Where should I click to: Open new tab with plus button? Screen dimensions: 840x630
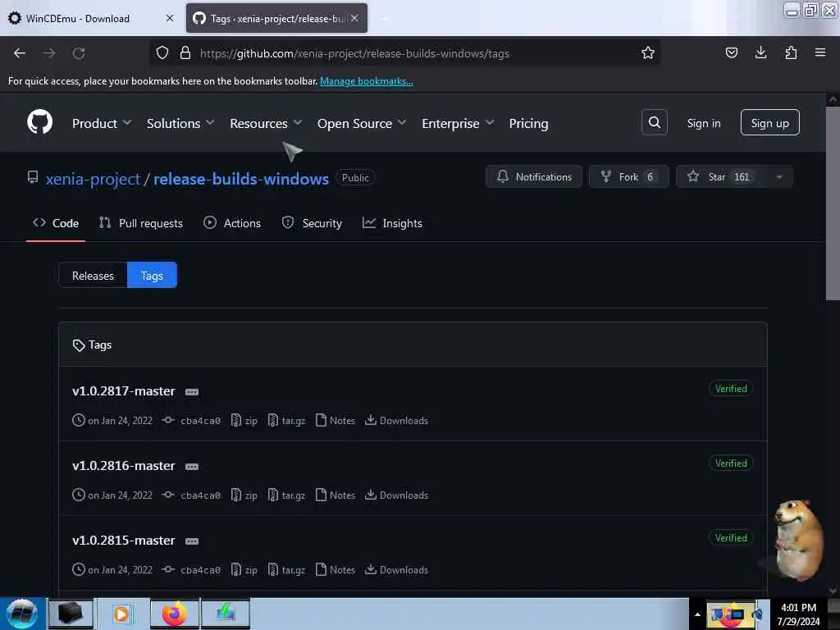(385, 18)
